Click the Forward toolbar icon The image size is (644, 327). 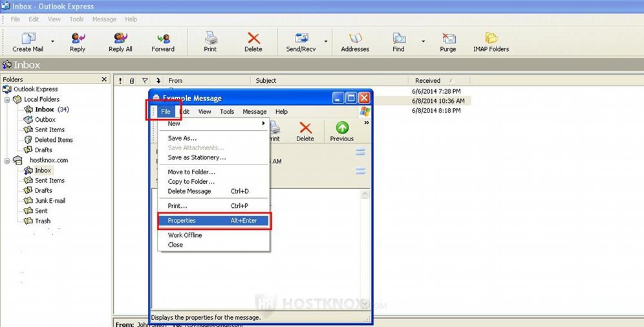point(163,42)
